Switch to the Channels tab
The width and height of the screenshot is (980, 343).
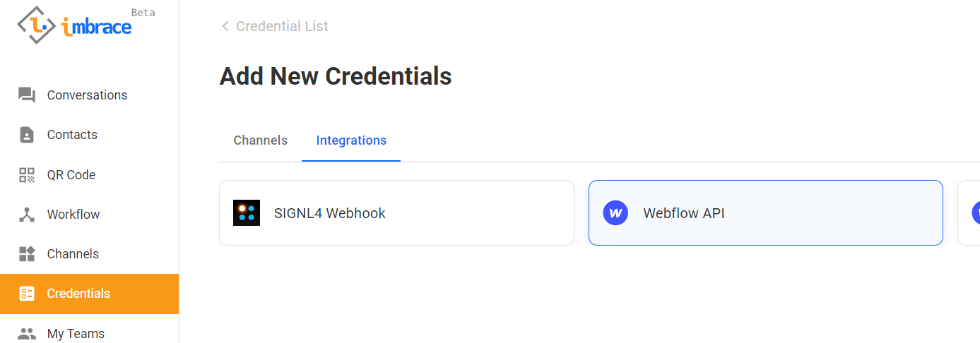260,140
